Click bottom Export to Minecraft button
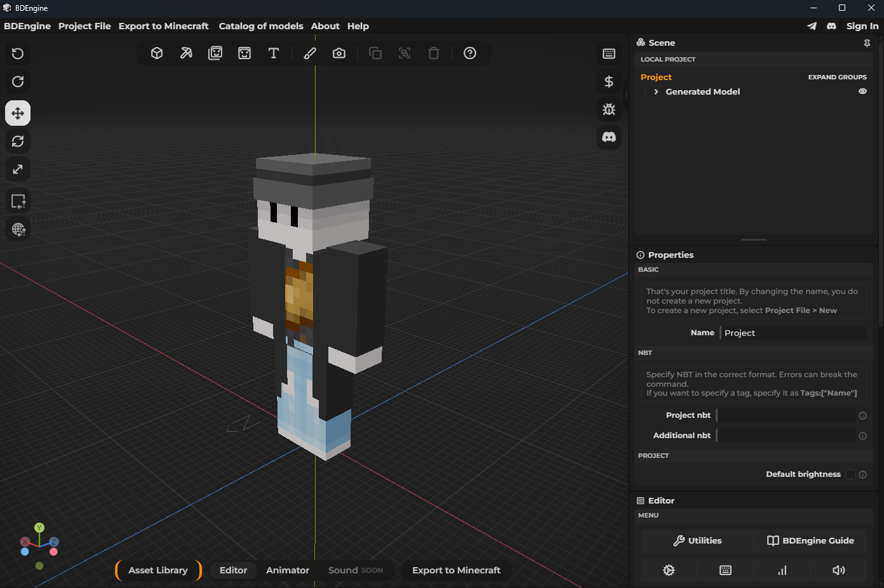The height and width of the screenshot is (588, 884). 457,570
